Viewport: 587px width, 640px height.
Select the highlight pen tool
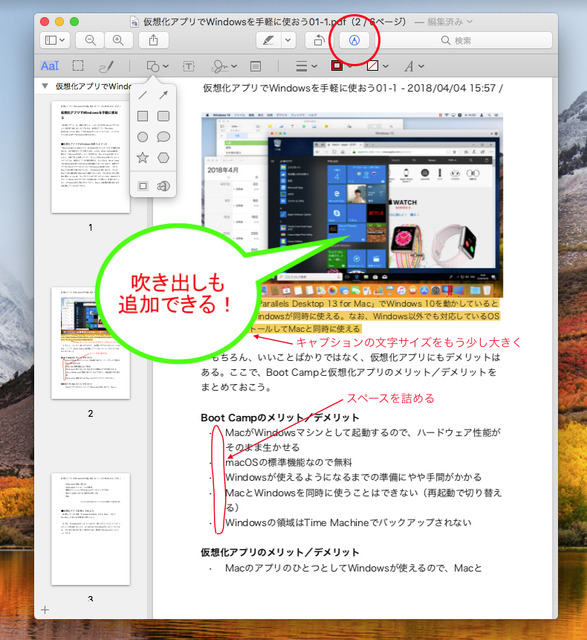268,40
